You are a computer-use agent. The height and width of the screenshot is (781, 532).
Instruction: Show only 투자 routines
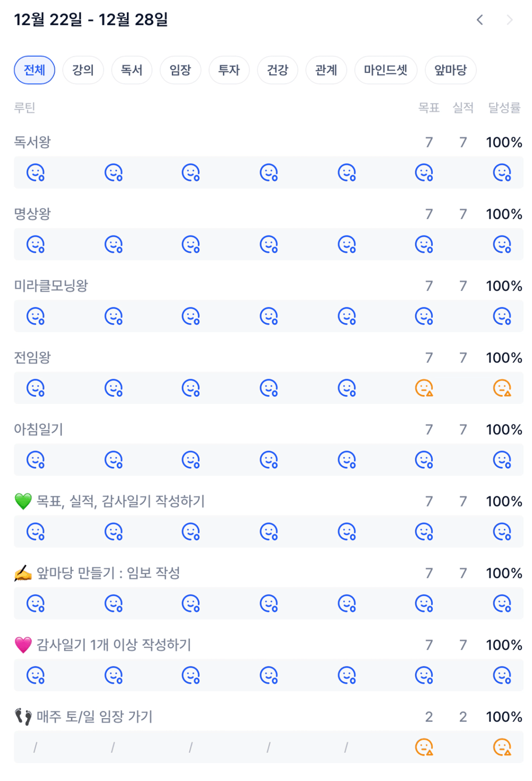click(229, 70)
